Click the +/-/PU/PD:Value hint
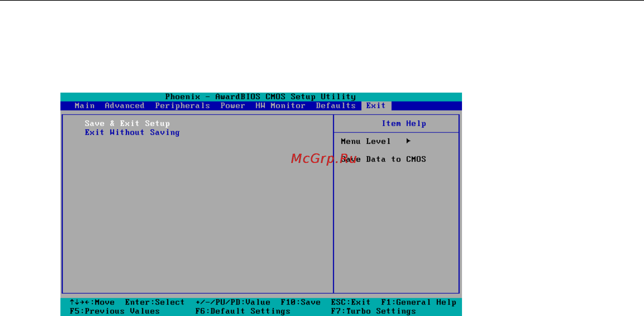This screenshot has width=644, height=316. 233,302
